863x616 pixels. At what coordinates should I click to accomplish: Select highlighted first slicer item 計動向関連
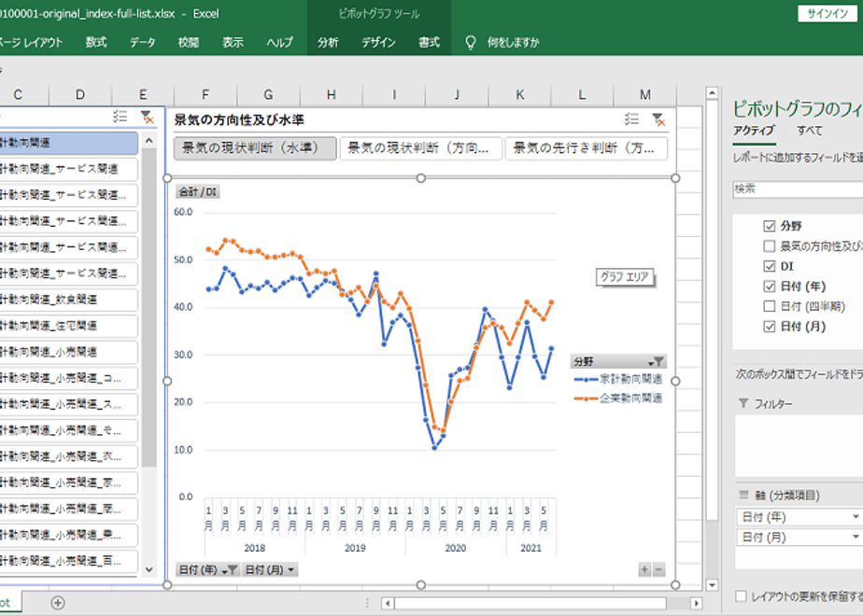point(68,143)
